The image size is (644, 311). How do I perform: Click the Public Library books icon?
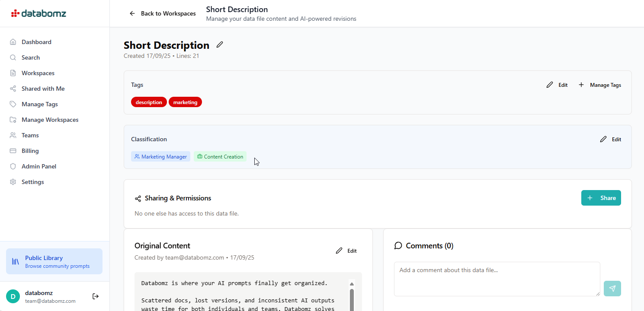point(16,261)
